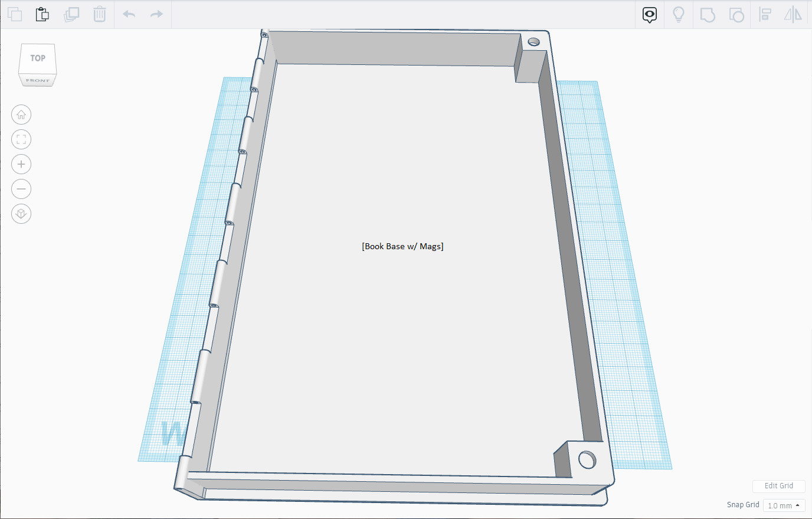This screenshot has width=812, height=519.
Task: Click the Snap Grid label text
Action: click(743, 505)
